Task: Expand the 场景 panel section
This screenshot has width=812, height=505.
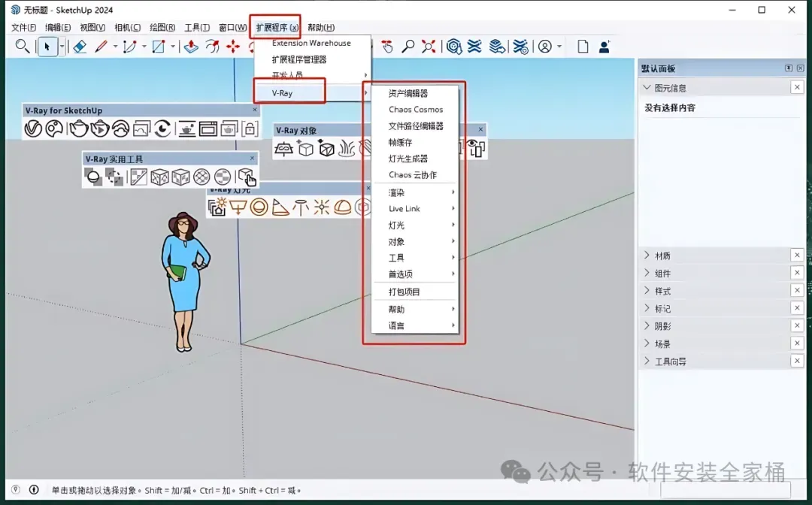Action: (x=647, y=343)
